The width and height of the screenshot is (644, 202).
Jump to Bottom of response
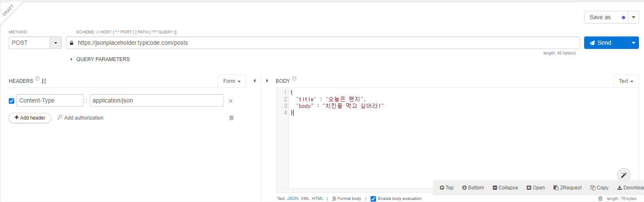(473, 188)
